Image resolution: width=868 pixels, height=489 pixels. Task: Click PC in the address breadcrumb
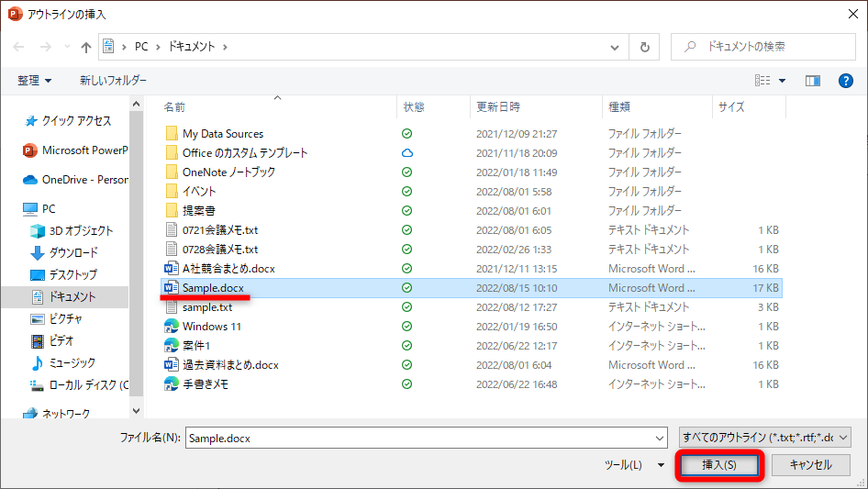click(x=141, y=47)
